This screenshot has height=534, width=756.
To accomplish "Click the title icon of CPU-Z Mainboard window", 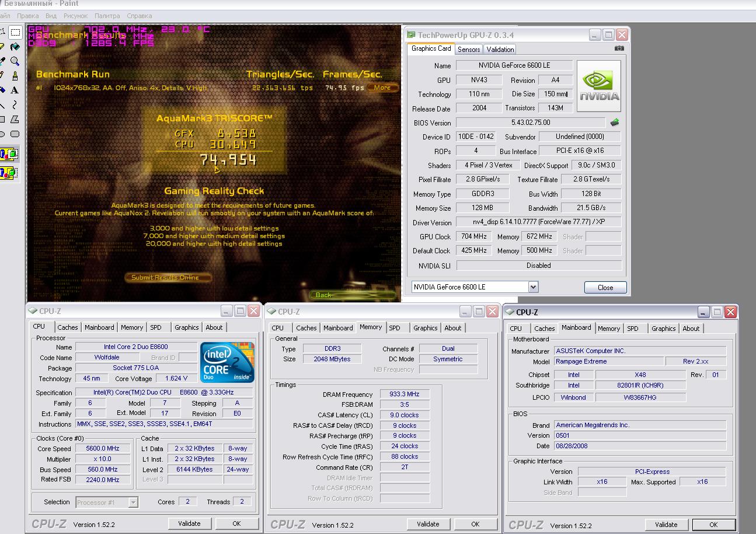I will point(510,312).
